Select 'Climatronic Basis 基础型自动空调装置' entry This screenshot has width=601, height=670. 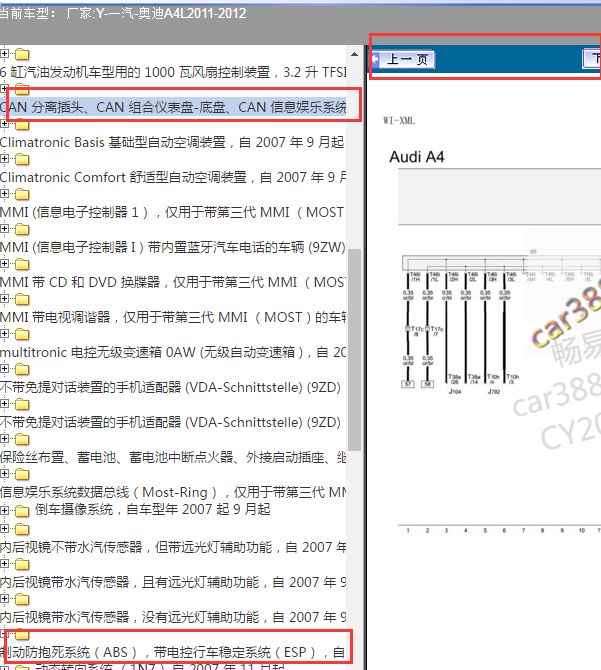172,142
